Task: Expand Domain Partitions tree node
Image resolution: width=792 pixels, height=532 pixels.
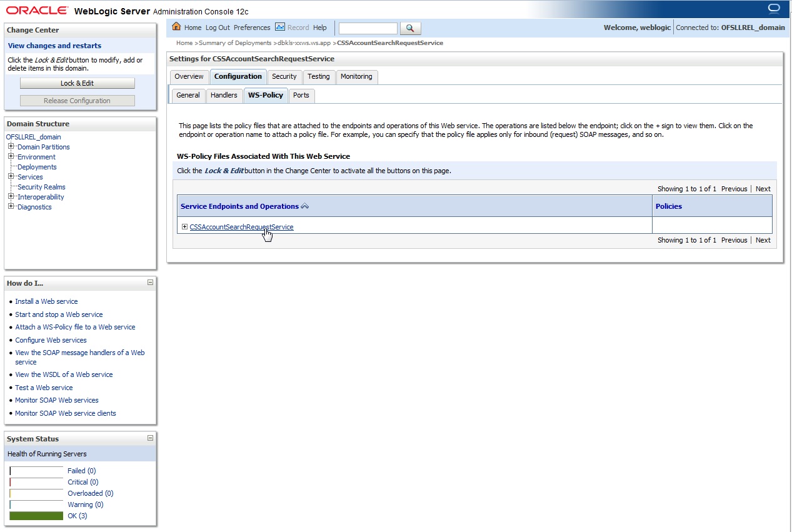Action: 11,146
